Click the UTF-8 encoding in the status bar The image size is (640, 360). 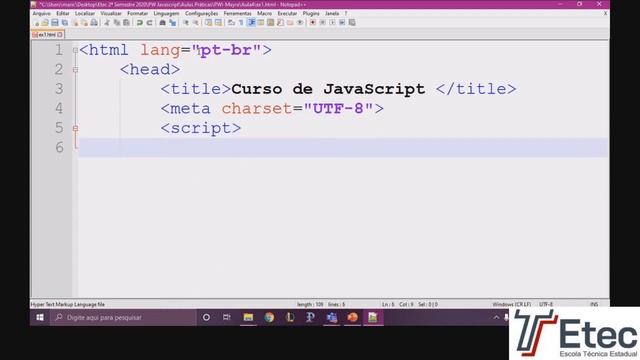[546, 304]
